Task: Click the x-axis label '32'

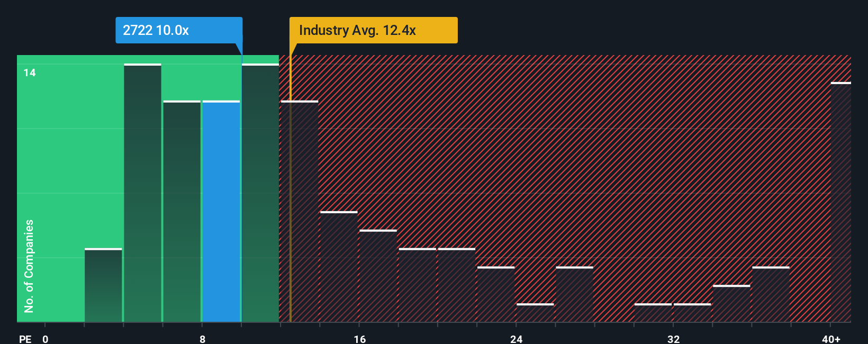Action: 673,339
